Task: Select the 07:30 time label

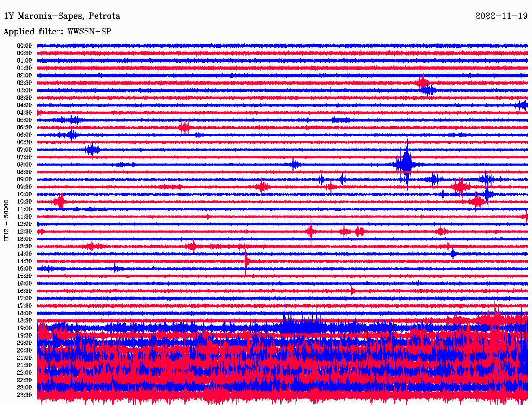Action: [x=24, y=157]
